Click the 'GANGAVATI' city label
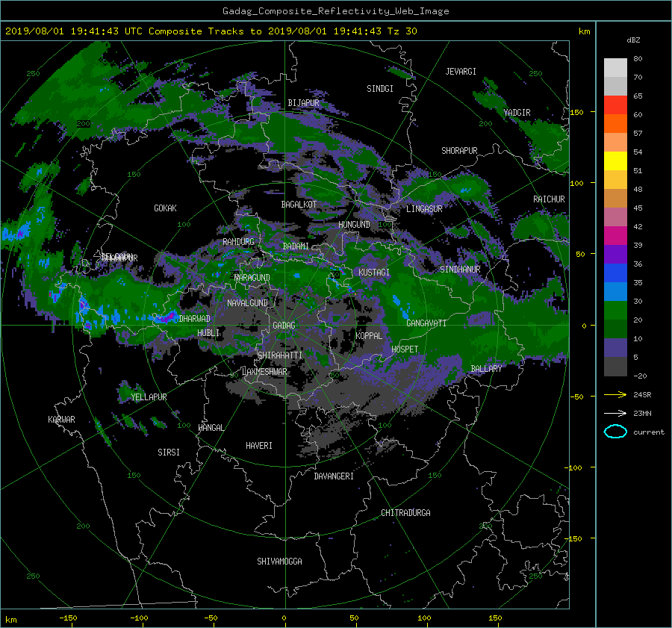Viewport: 672px width, 628px height. (426, 323)
